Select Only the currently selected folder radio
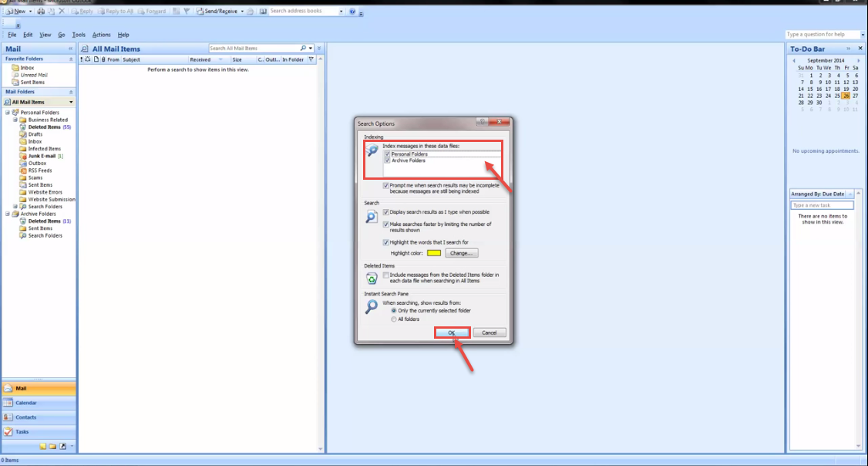The height and width of the screenshot is (466, 868). click(394, 311)
